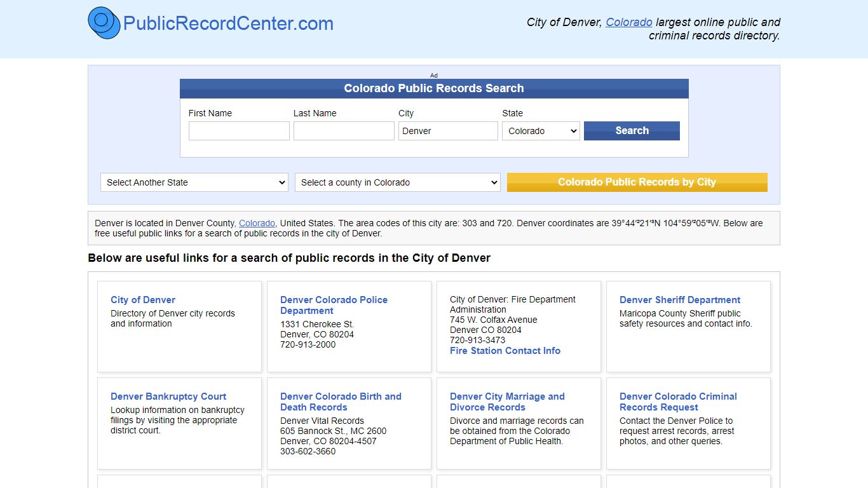Click Colorado Public Records by City button
This screenshot has height=488, width=868.
click(x=637, y=182)
